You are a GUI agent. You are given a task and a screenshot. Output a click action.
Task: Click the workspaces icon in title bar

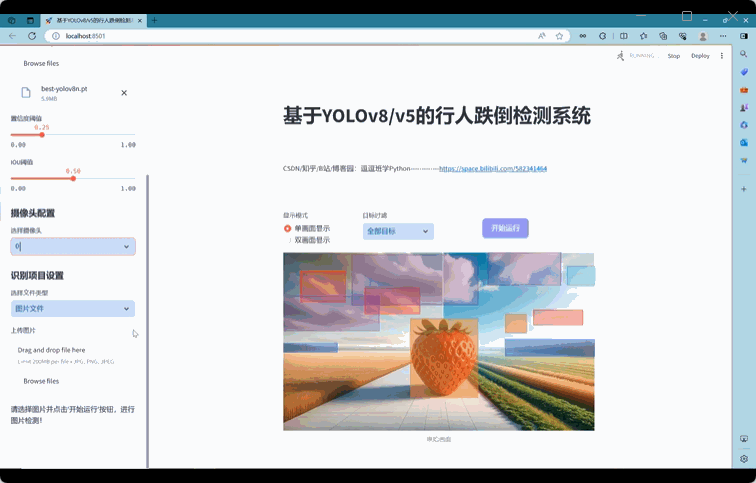pos(12,20)
